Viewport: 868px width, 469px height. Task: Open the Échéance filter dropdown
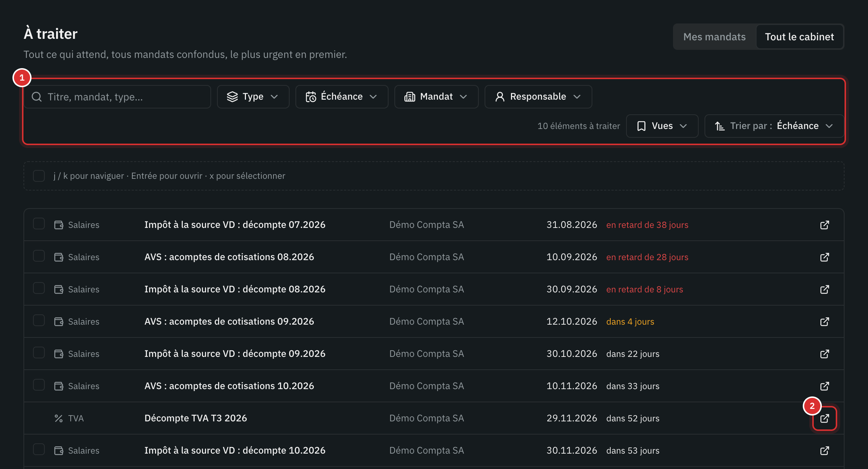(x=342, y=97)
